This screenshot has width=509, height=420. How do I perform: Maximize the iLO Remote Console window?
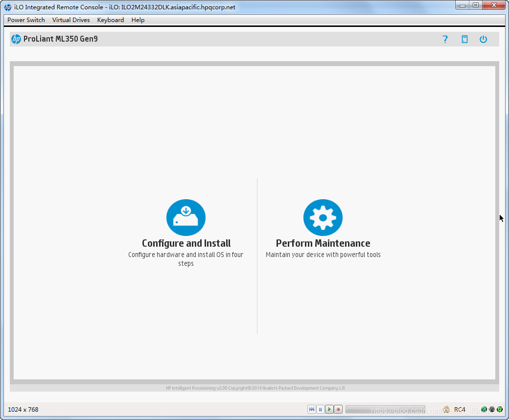[476, 5]
